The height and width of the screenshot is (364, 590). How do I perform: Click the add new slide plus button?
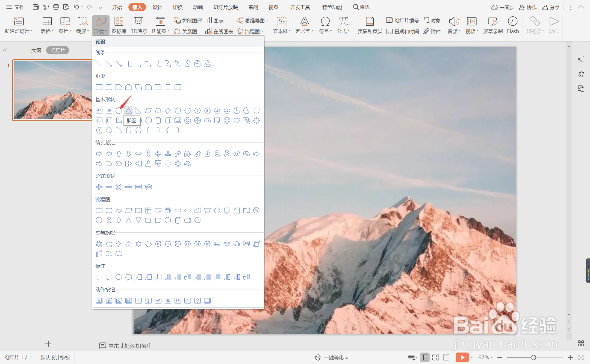click(x=48, y=344)
